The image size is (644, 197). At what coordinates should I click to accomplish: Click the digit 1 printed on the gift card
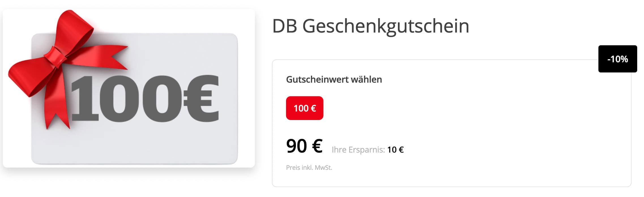85,98
